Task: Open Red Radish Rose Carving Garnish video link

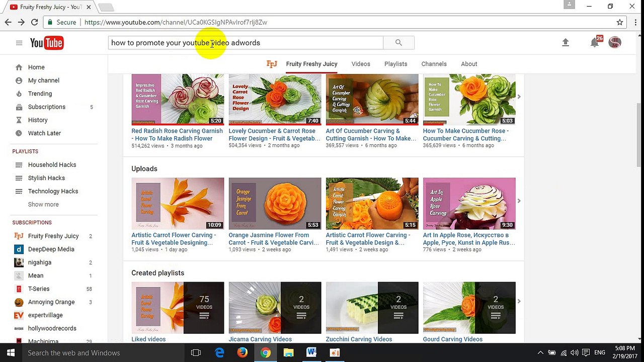Action: coord(177,134)
